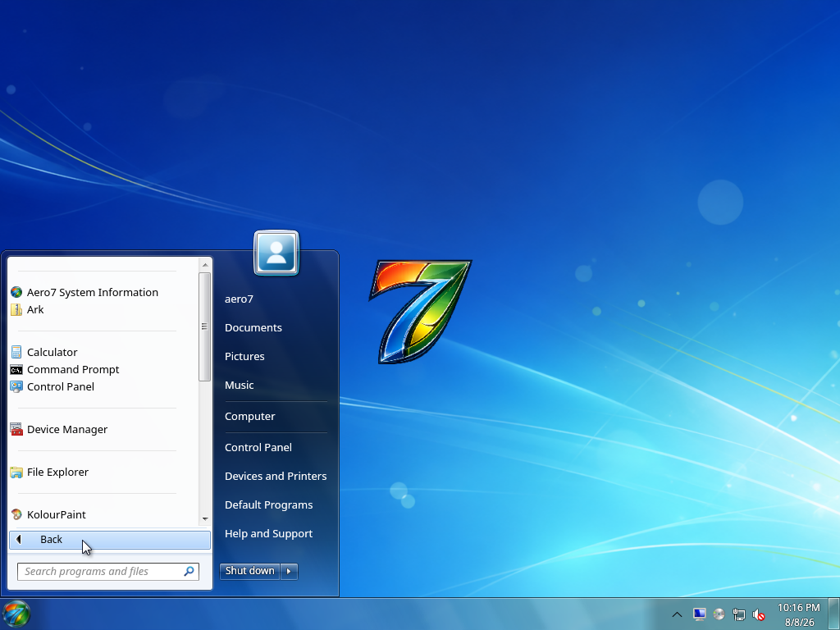The image size is (840, 630).
Task: Focus the Search programs and files box
Action: point(108,572)
